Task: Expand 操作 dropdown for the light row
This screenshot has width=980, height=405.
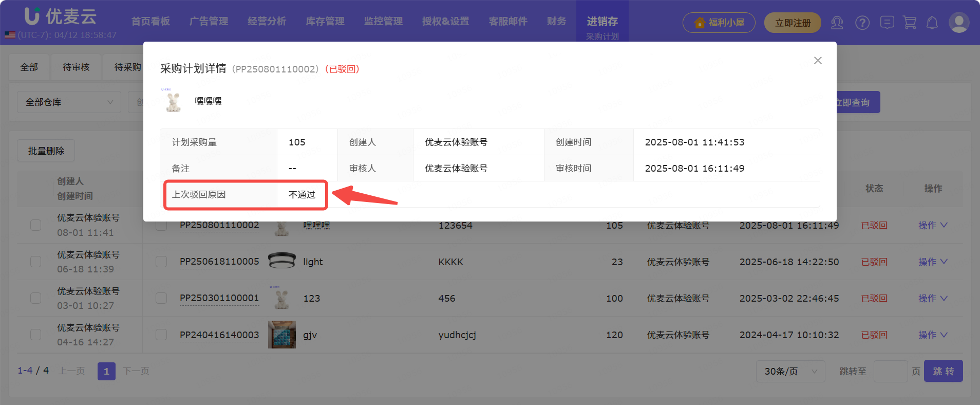Action: pyautogui.click(x=932, y=262)
